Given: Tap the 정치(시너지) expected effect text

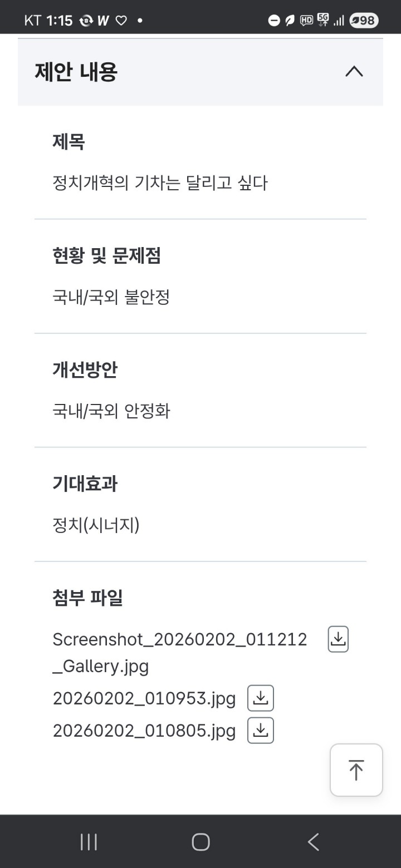Looking at the screenshot, I should coord(96,525).
